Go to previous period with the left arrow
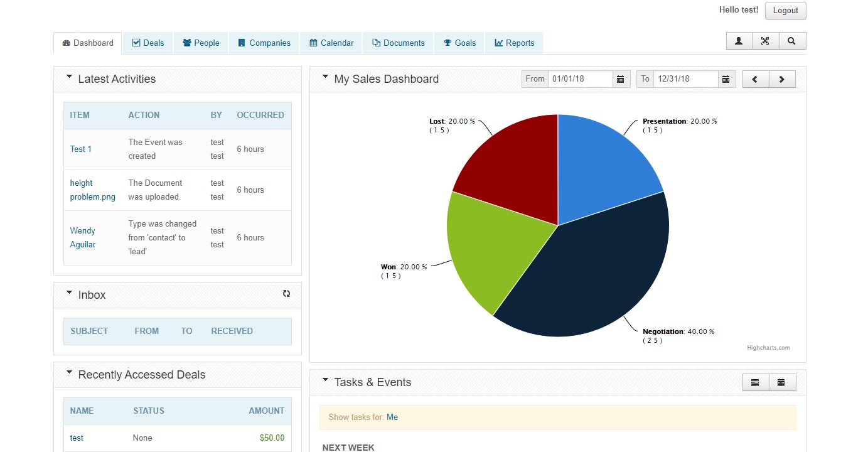 point(755,79)
